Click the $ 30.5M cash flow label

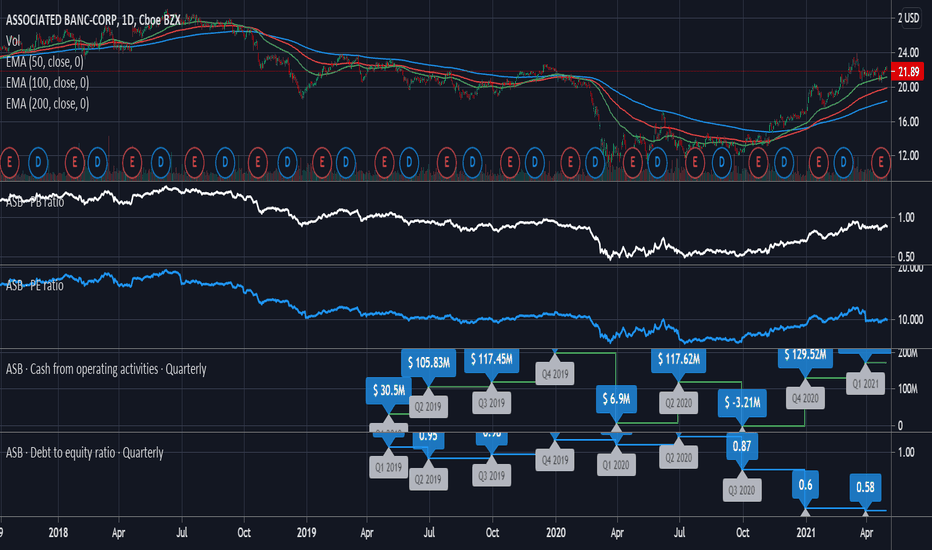pyautogui.click(x=389, y=391)
